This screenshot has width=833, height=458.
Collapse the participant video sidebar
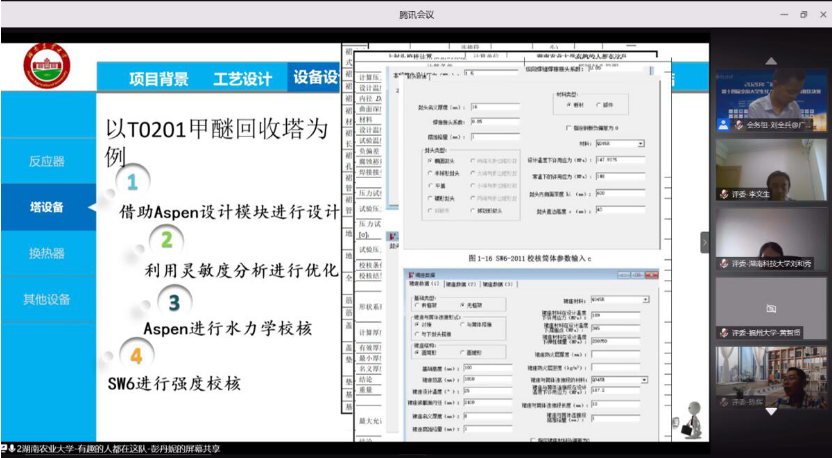coord(704,243)
